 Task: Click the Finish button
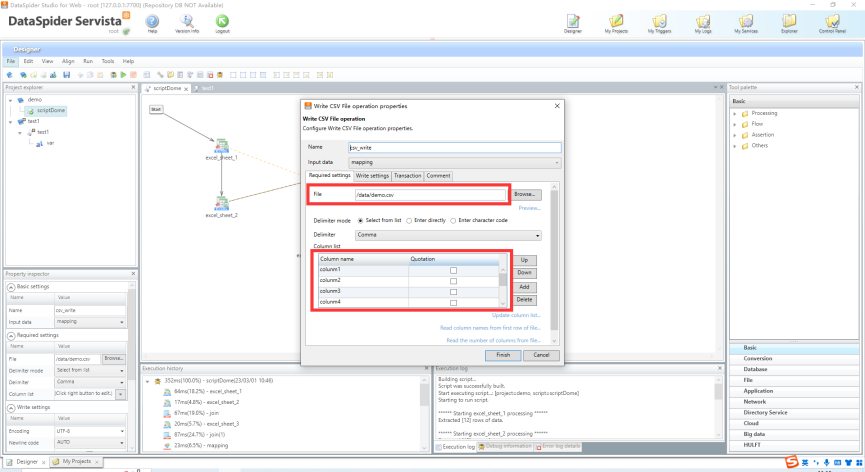click(503, 355)
